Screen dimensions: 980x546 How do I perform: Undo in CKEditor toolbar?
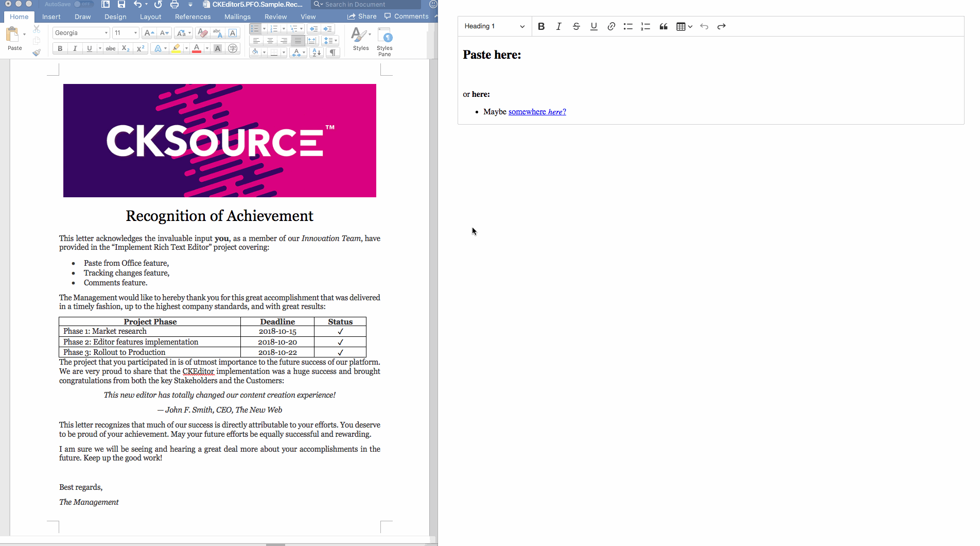[x=704, y=26]
